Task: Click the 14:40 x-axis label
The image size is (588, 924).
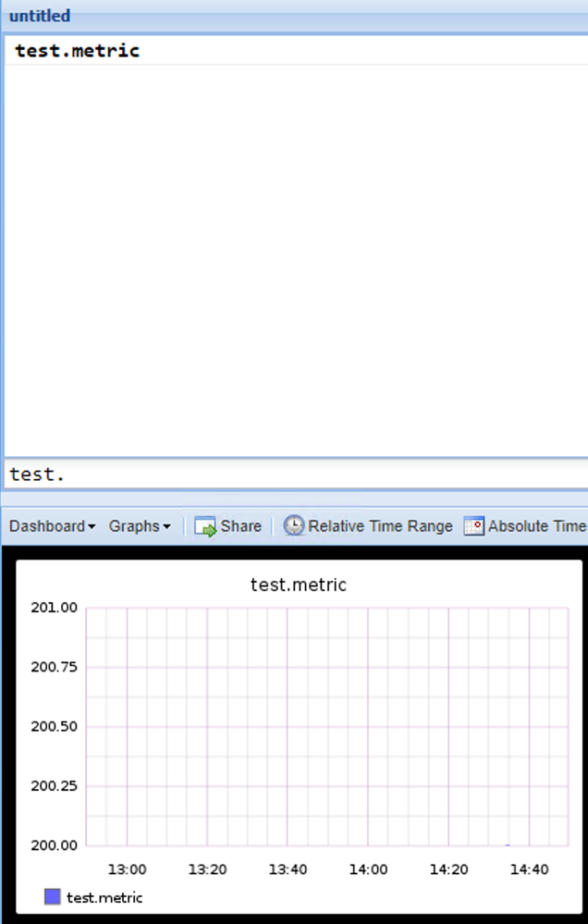Action: click(x=529, y=869)
